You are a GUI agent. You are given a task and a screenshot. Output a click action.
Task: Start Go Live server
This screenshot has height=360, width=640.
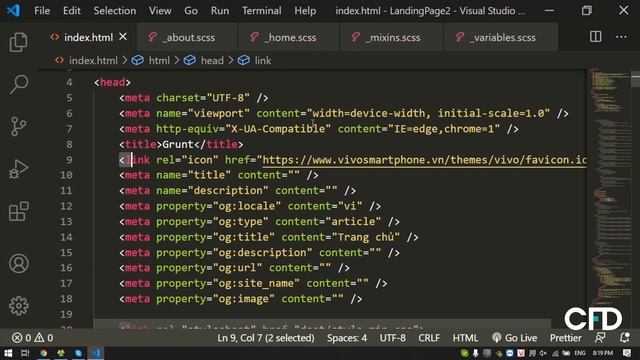click(514, 338)
